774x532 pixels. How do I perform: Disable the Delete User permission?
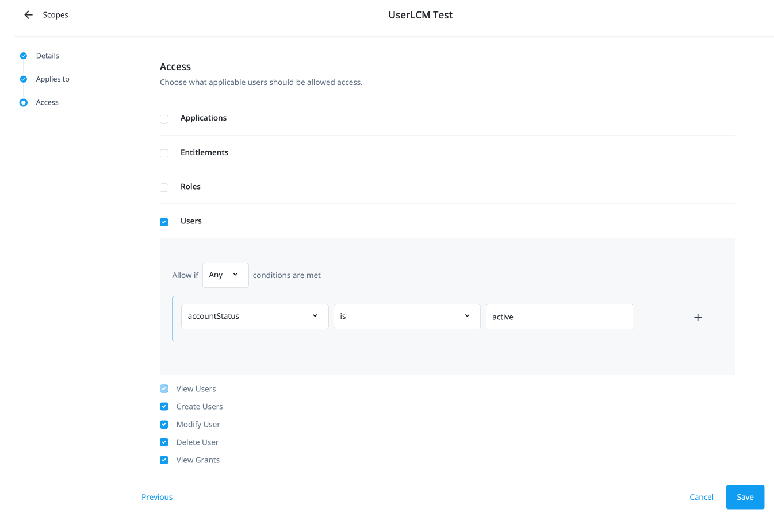[x=164, y=442]
